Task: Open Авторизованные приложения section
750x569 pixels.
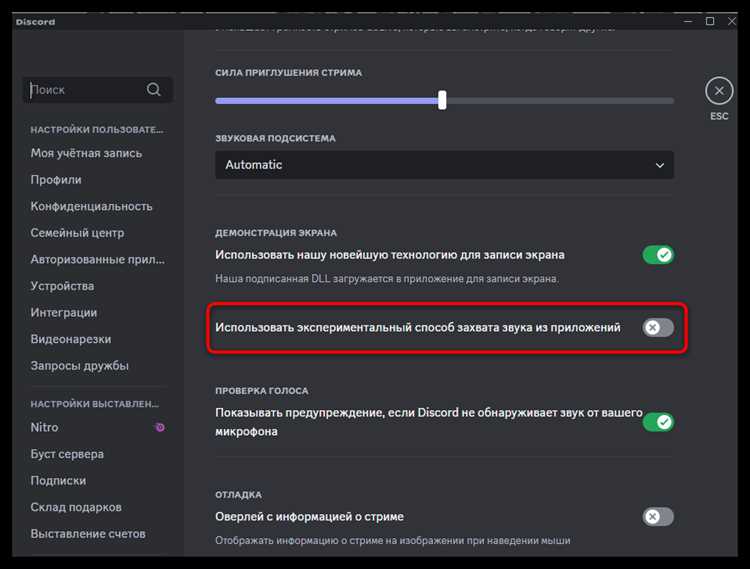Action: click(98, 259)
